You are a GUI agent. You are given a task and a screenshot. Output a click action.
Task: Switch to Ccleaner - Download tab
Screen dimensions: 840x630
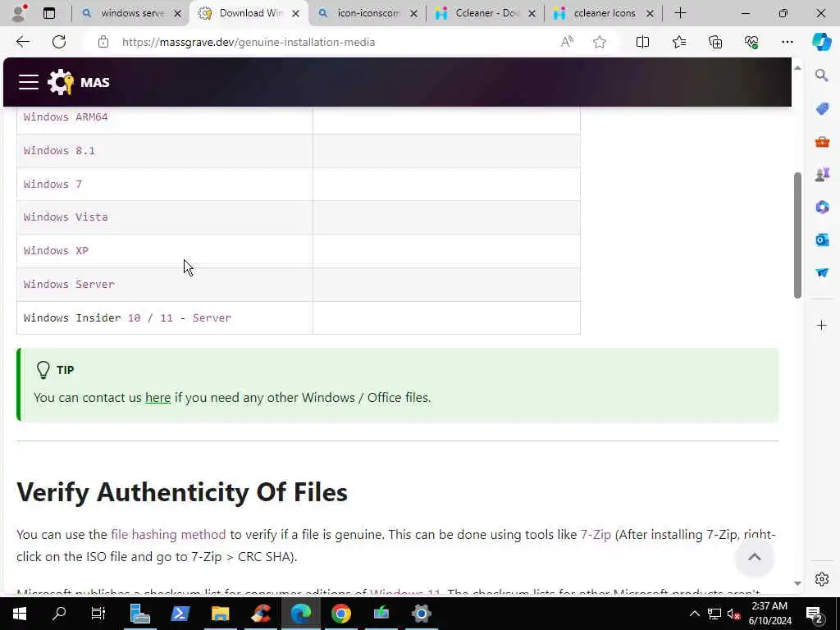[486, 13]
